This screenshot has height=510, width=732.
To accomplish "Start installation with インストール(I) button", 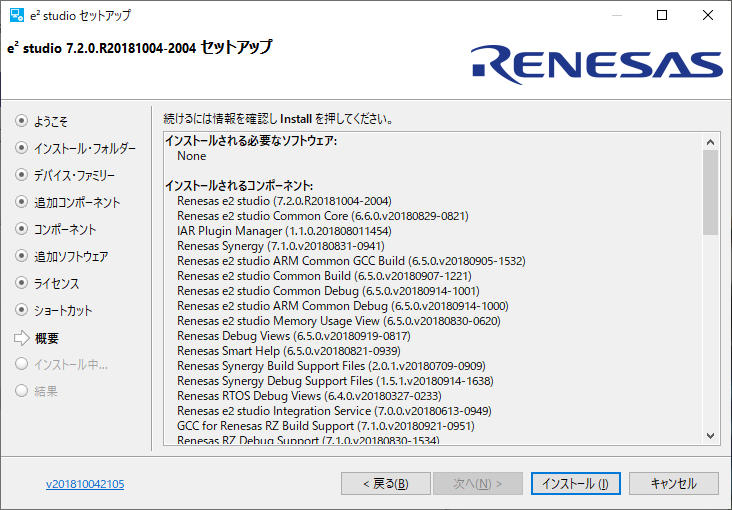I will [576, 483].
